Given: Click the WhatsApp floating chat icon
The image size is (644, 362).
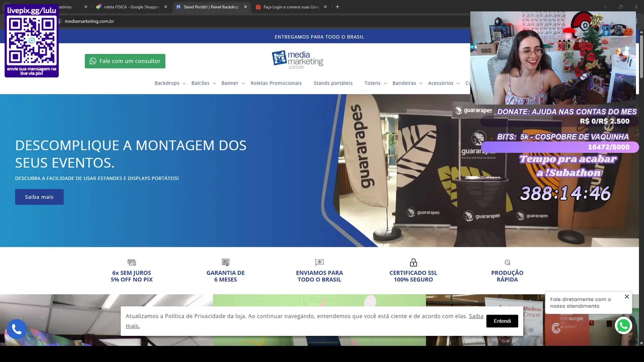Looking at the screenshot, I should 623,326.
